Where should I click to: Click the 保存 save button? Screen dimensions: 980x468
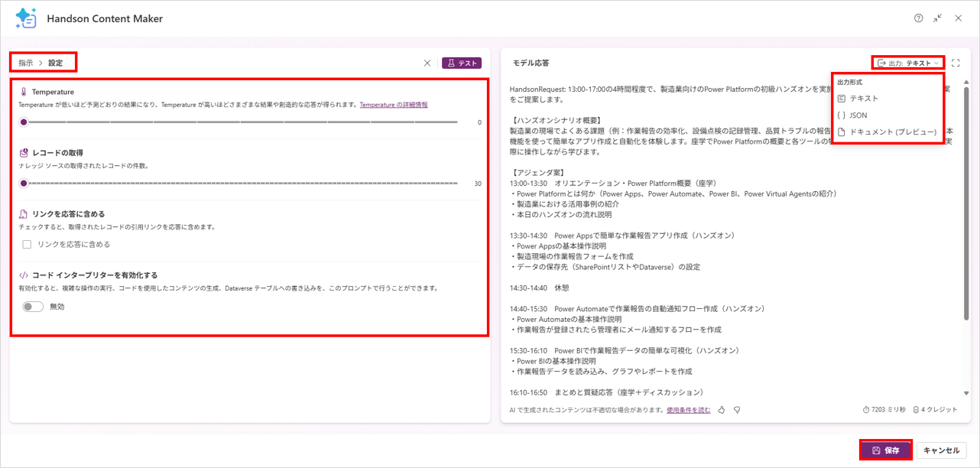[x=885, y=450]
